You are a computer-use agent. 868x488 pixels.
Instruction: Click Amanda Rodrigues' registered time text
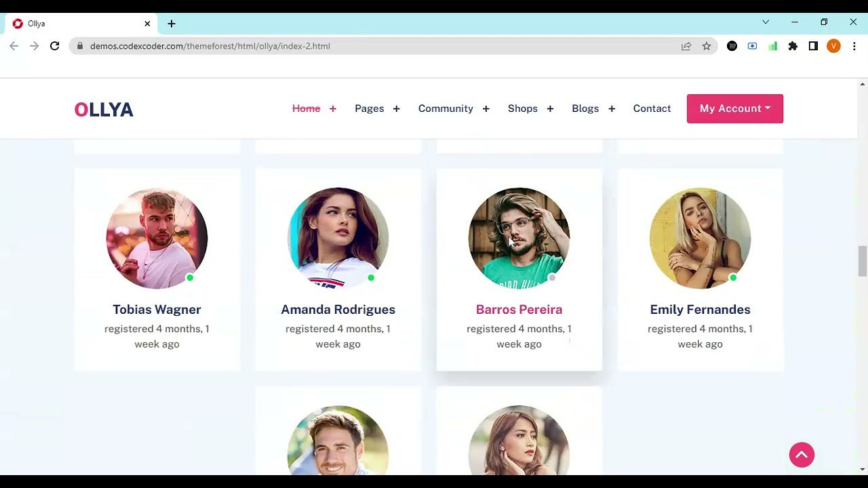point(338,336)
